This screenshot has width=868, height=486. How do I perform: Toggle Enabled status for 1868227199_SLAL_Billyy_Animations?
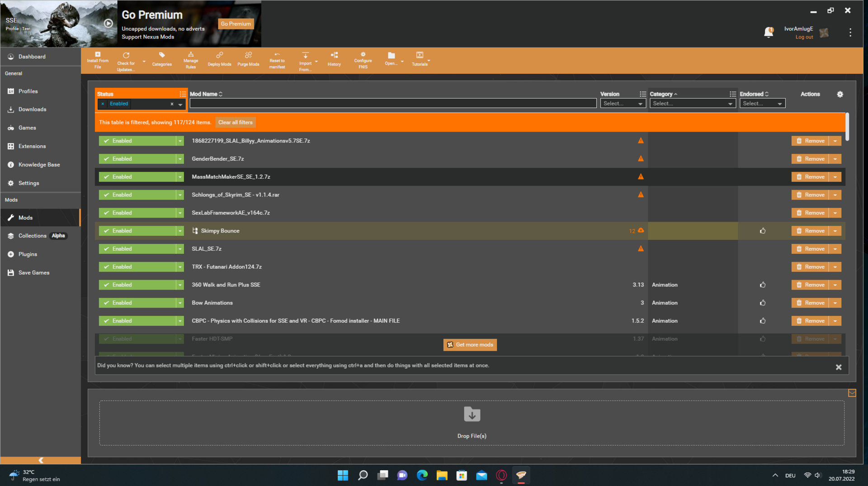137,141
